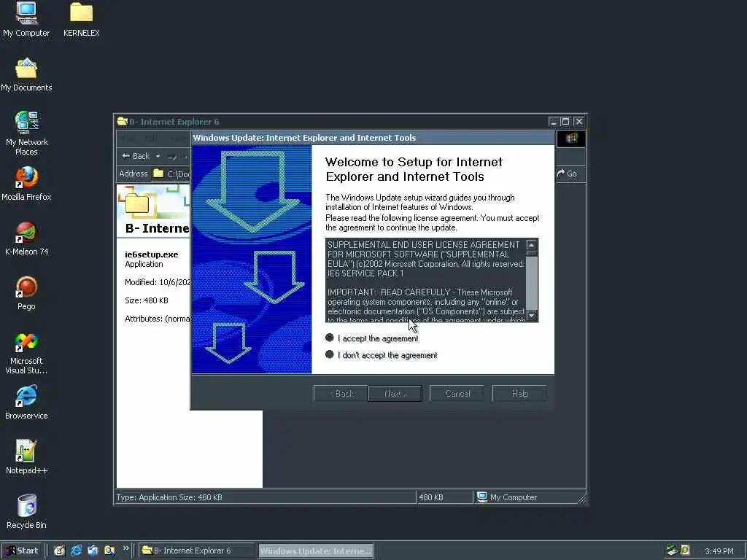The image size is (747, 560).
Task: Click the Windows logo throbber in Explorer window
Action: pyautogui.click(x=571, y=139)
